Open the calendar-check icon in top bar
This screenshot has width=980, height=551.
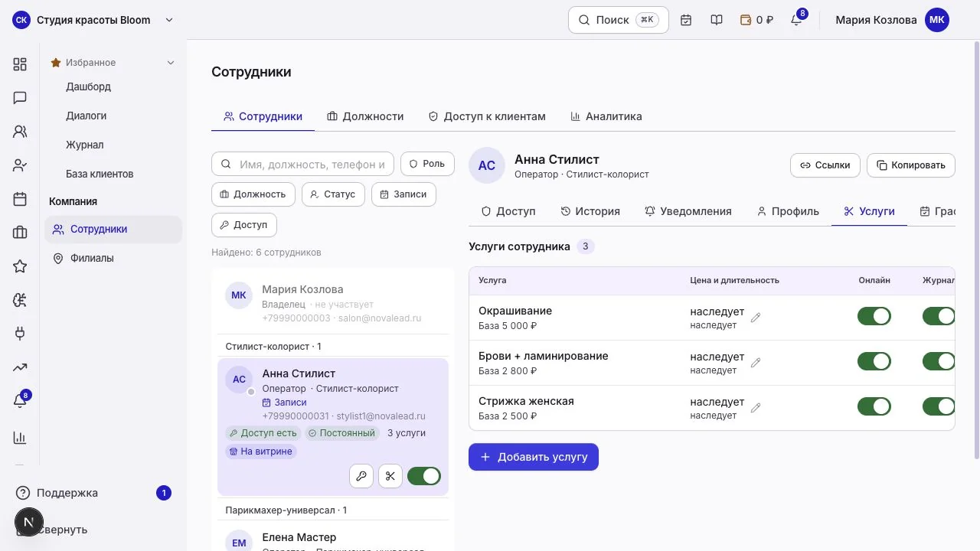pos(686,20)
